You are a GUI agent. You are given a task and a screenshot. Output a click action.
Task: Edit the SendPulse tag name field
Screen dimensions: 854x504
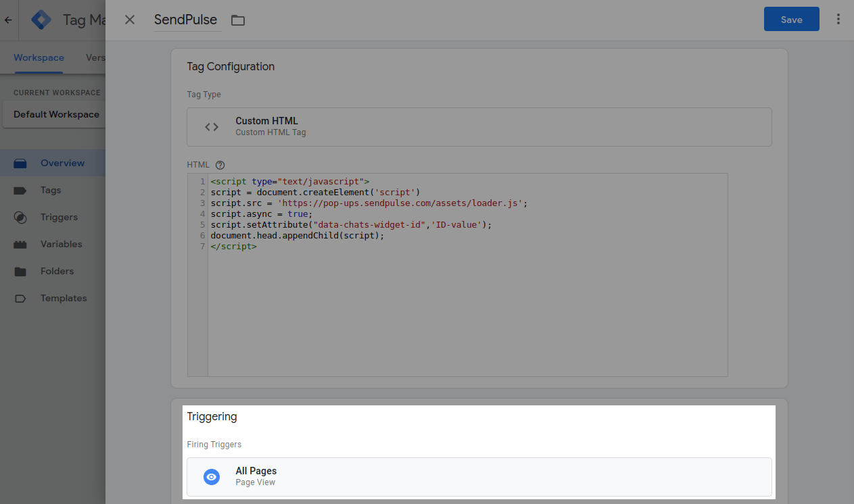187,20
